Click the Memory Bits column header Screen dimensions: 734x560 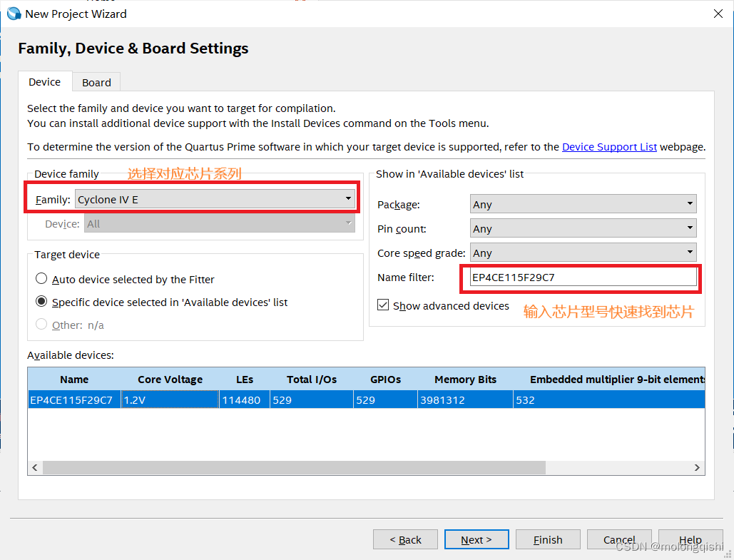tap(465, 380)
